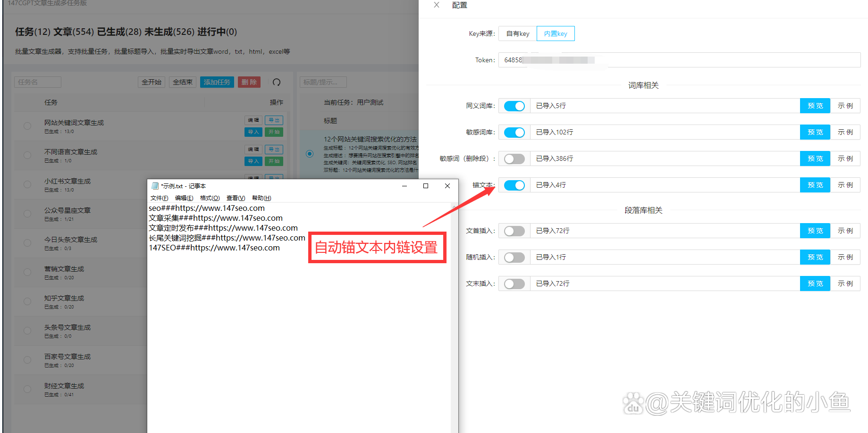Enable the 文末插入 switch
Viewport: 868px width, 433px height.
click(x=514, y=283)
